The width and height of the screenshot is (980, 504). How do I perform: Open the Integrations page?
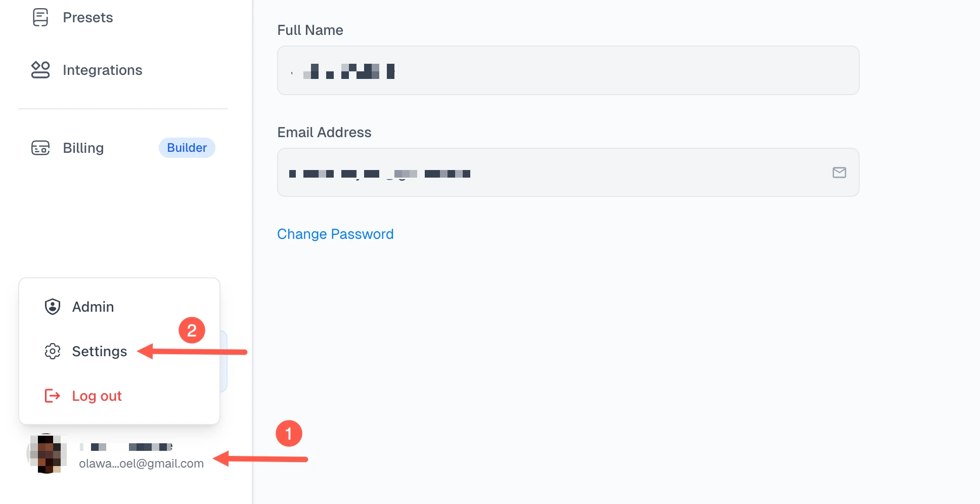(x=102, y=70)
